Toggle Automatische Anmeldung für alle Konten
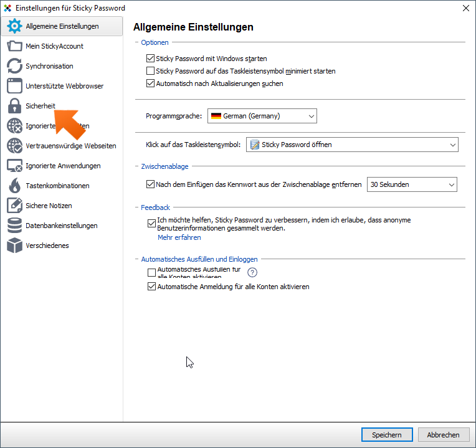This screenshot has width=476, height=448. [151, 287]
